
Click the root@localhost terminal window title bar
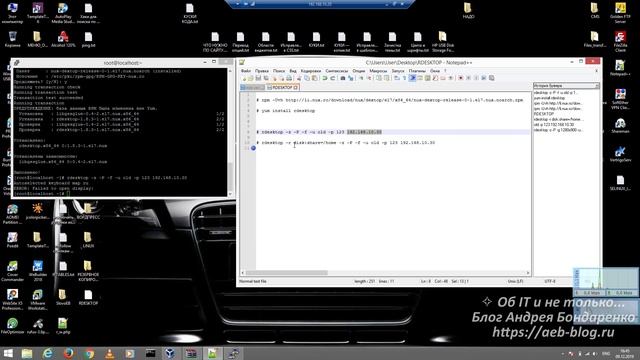pos(122,62)
